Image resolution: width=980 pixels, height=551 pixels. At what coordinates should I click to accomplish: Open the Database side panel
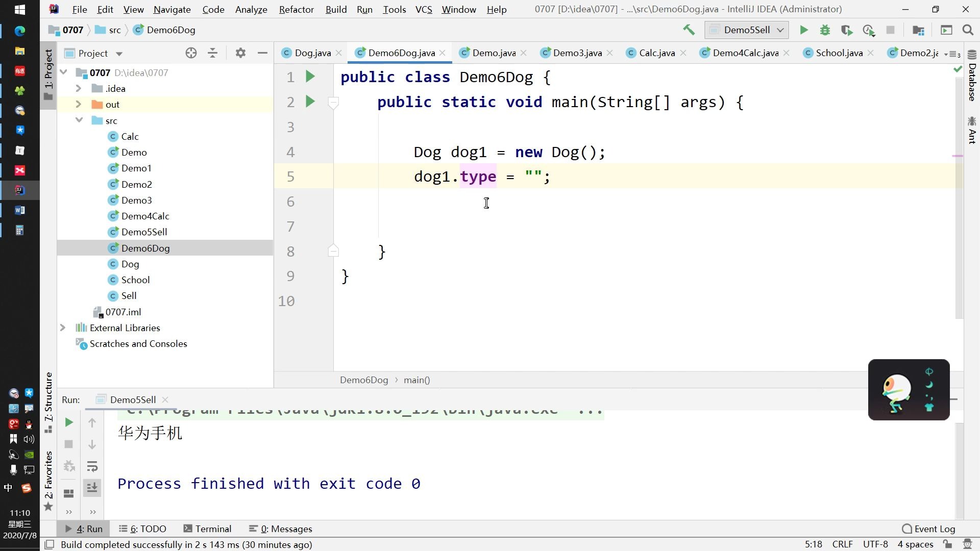pyautogui.click(x=972, y=77)
